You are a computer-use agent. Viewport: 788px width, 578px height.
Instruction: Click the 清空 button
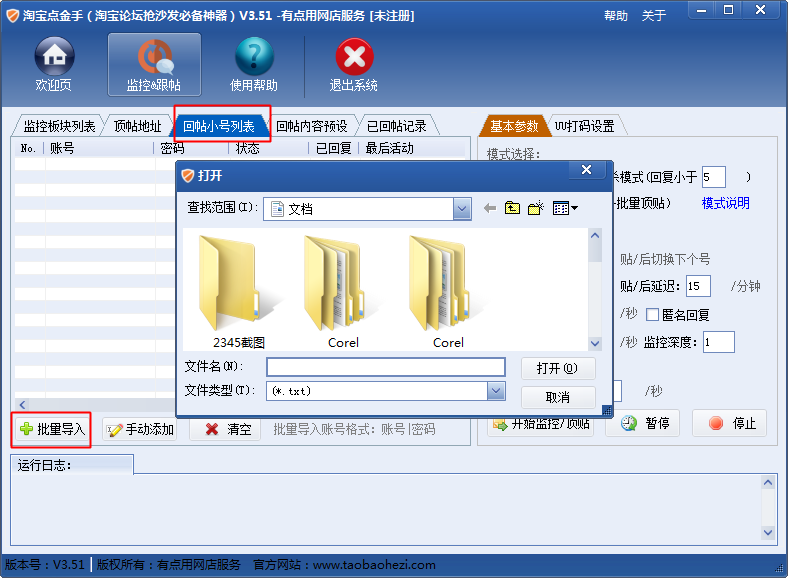227,429
